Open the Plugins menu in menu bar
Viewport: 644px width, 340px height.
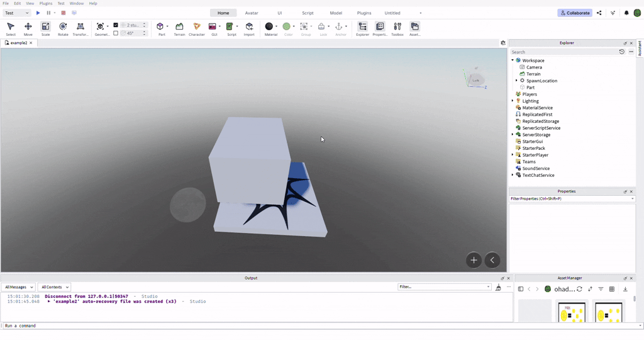click(46, 3)
